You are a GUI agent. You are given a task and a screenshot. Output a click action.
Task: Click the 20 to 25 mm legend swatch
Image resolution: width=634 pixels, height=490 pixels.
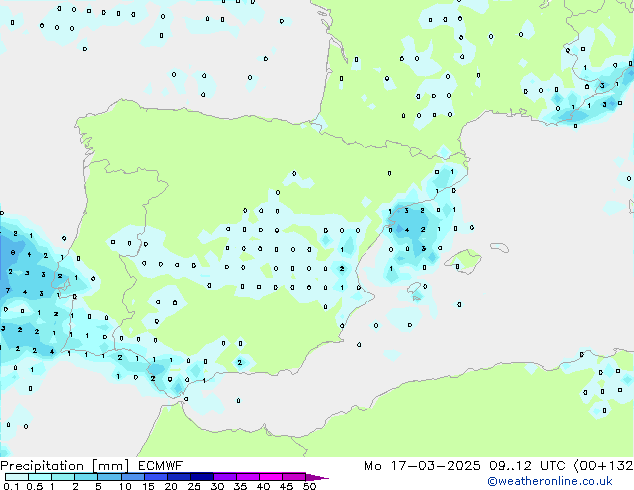(178, 477)
